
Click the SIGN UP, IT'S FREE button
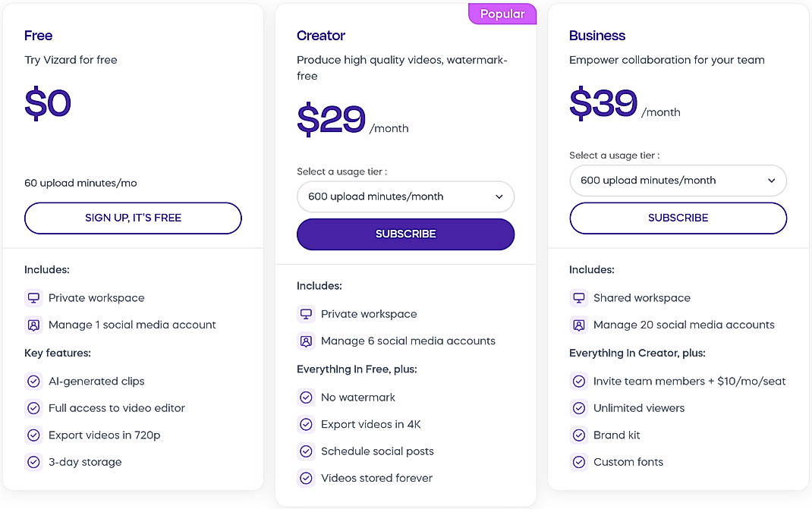[133, 218]
